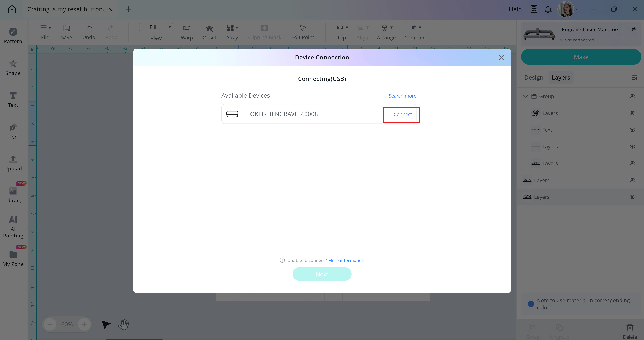Open the AI Painting tool
Image resolution: width=644 pixels, height=340 pixels.
13,227
